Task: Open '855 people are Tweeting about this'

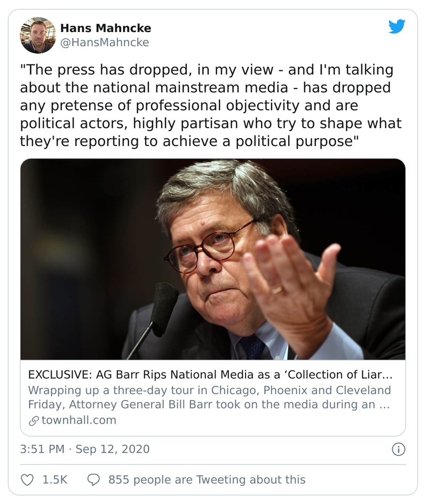Action: 207,479
